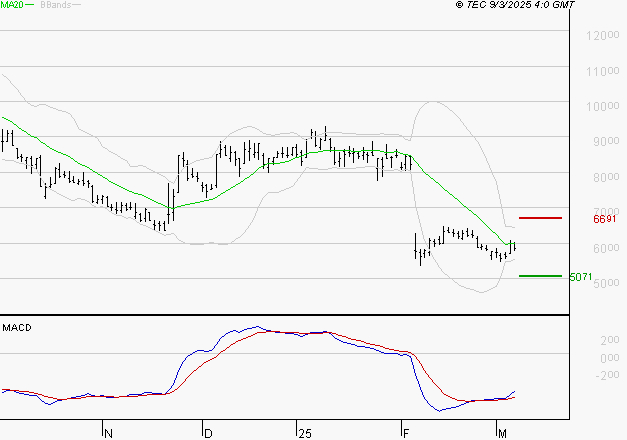
Task: Click the MACD -200 axis label
Action: [607, 375]
